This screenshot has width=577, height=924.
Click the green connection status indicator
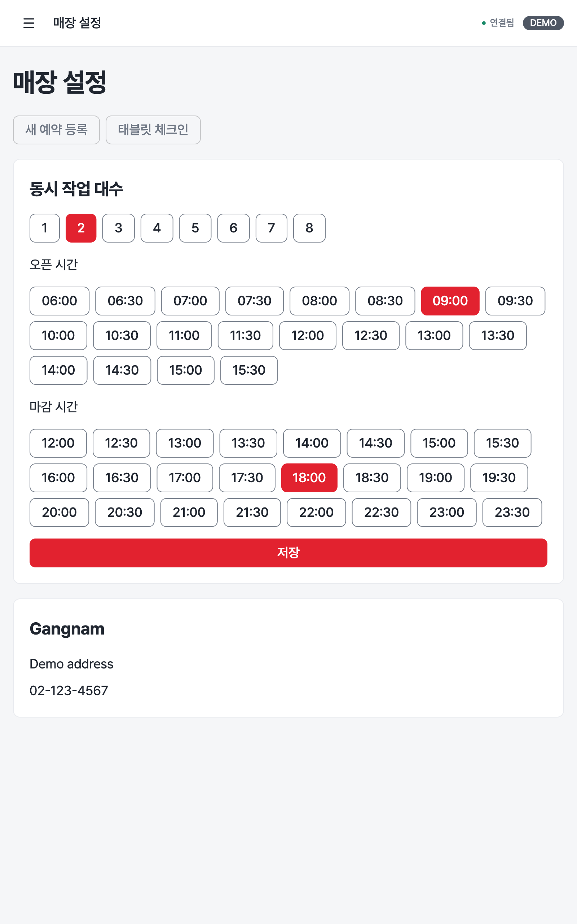point(498,23)
